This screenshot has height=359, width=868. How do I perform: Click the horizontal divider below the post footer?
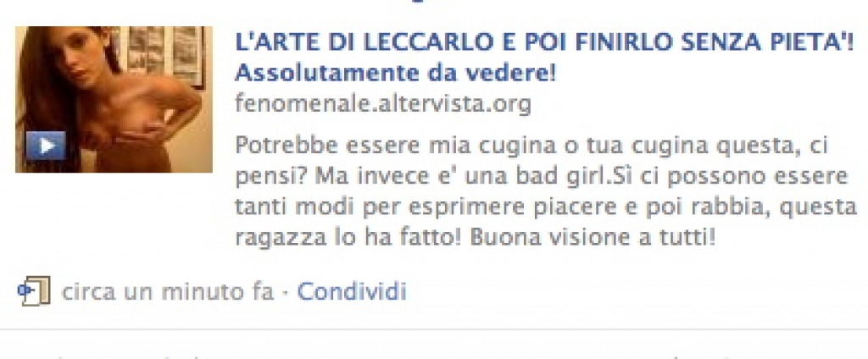pyautogui.click(x=434, y=330)
